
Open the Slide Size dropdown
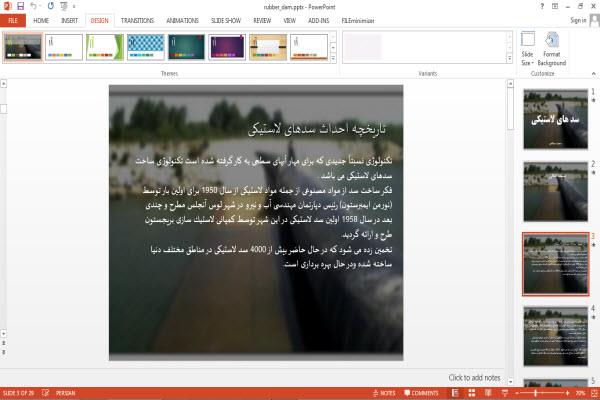tap(527, 49)
